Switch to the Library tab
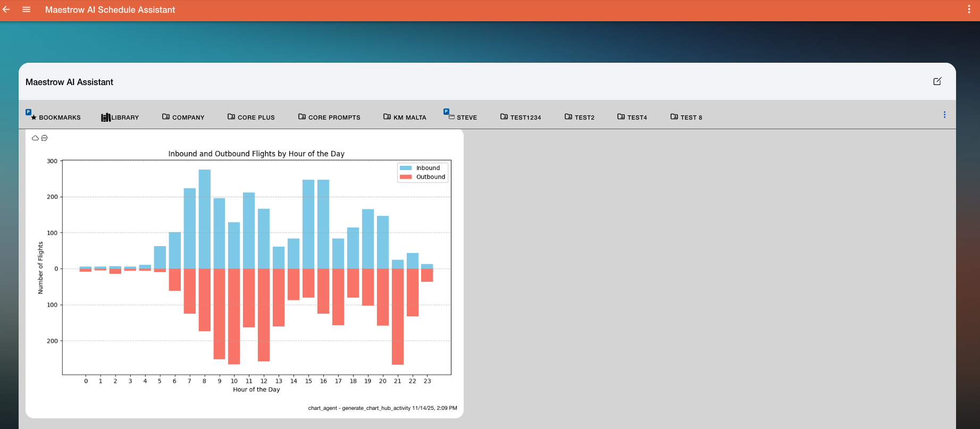The width and height of the screenshot is (980, 429). click(x=120, y=117)
